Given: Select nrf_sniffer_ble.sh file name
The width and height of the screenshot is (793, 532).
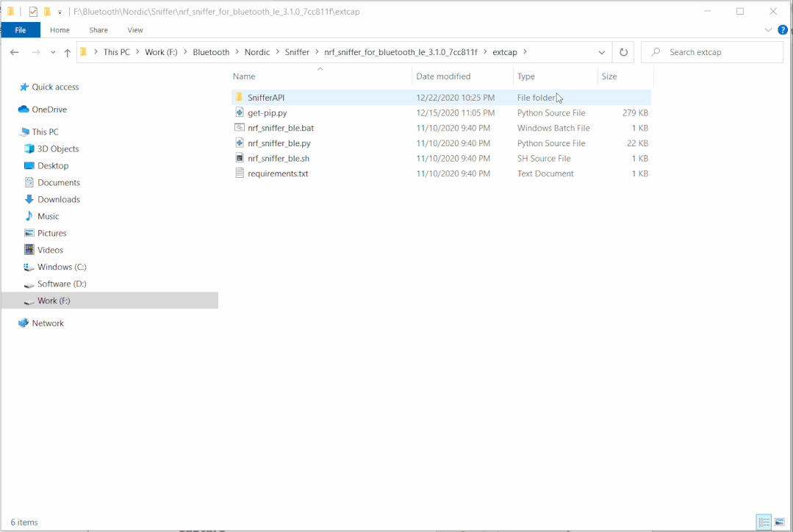Looking at the screenshot, I should 279,158.
